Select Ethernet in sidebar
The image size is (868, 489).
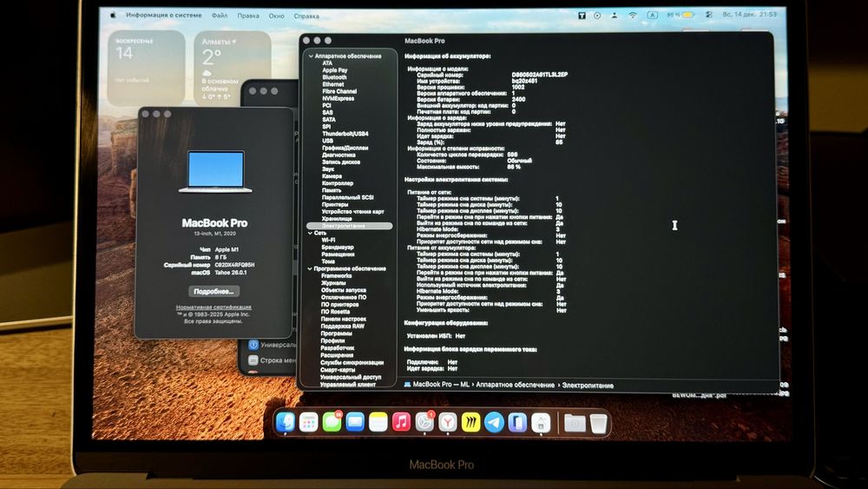click(x=333, y=84)
